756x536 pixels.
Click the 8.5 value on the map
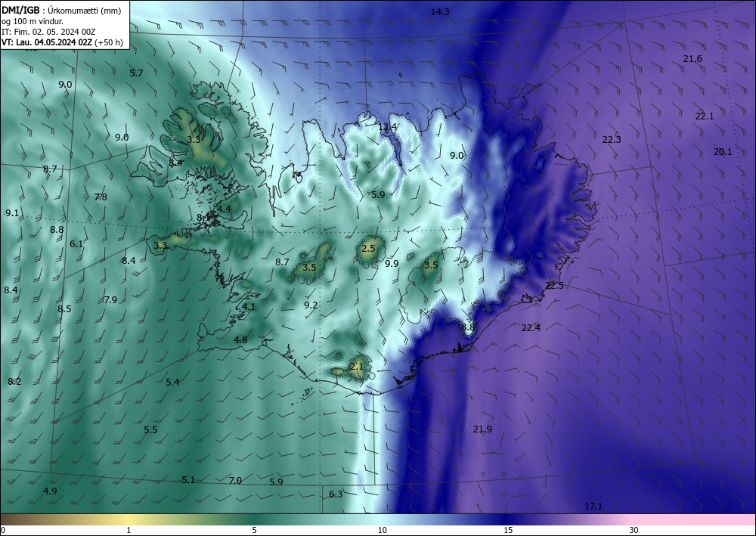pyautogui.click(x=64, y=309)
